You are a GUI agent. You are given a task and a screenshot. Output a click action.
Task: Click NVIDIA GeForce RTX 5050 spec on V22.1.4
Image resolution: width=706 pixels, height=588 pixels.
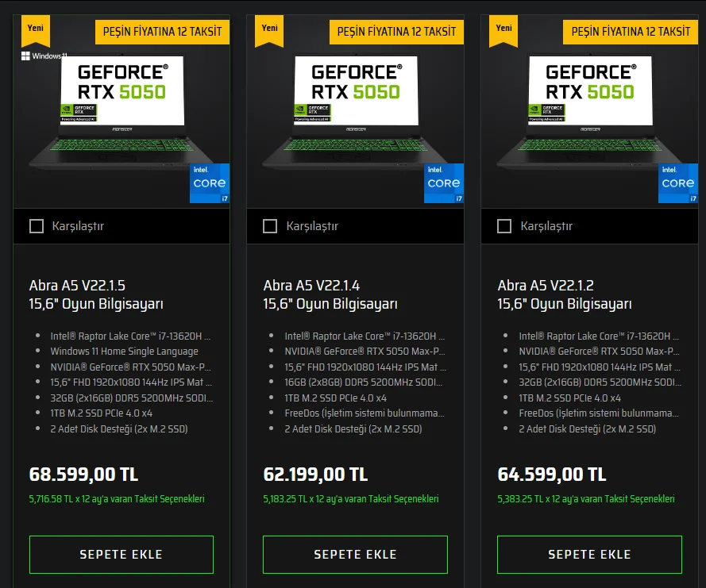(x=365, y=352)
